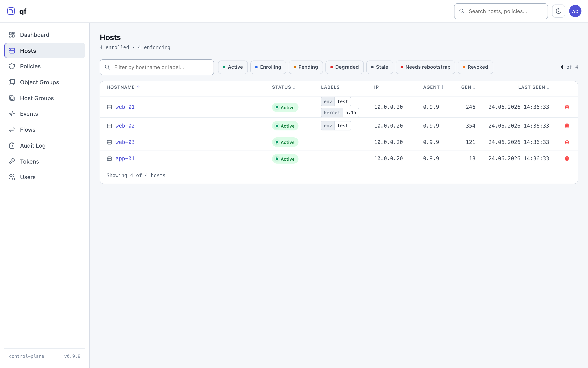This screenshot has width=588, height=368.
Task: Click Showing 4 of 4 hosts text
Action: (136, 175)
